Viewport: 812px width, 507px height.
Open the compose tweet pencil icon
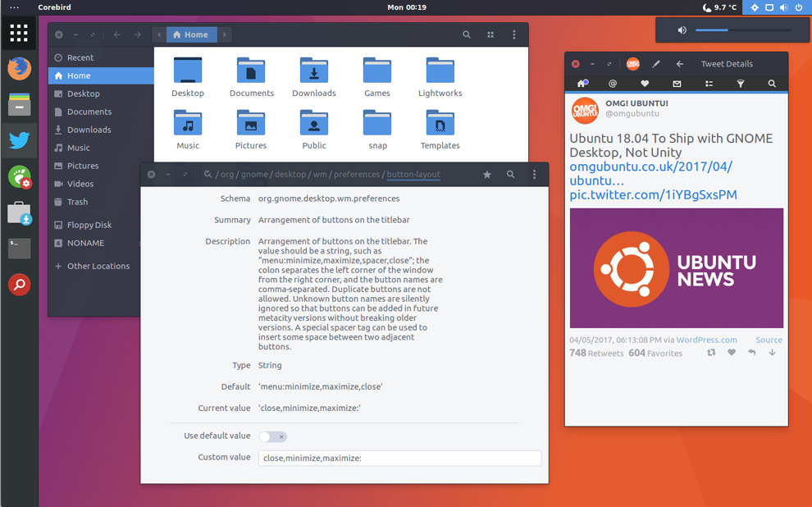656,64
